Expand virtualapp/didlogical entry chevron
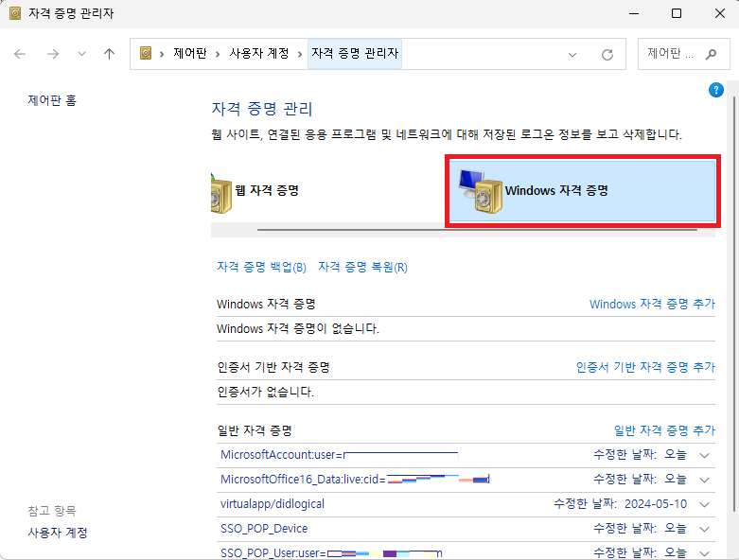This screenshot has width=739, height=560. click(704, 504)
